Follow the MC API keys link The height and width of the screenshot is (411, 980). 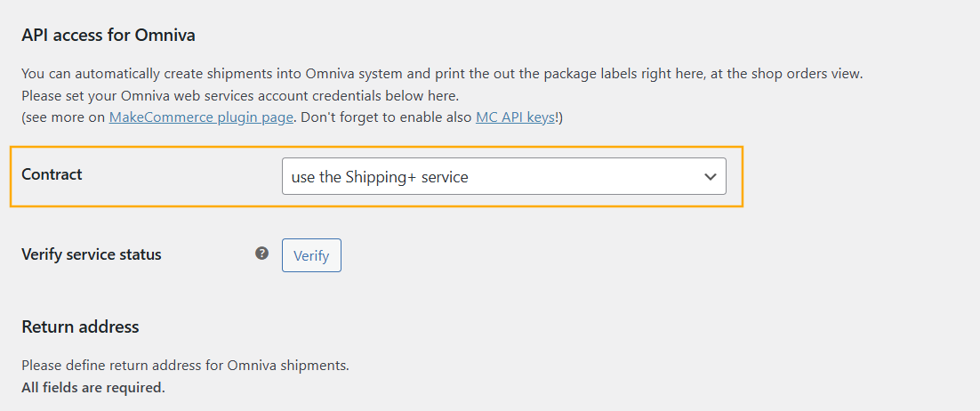[515, 117]
